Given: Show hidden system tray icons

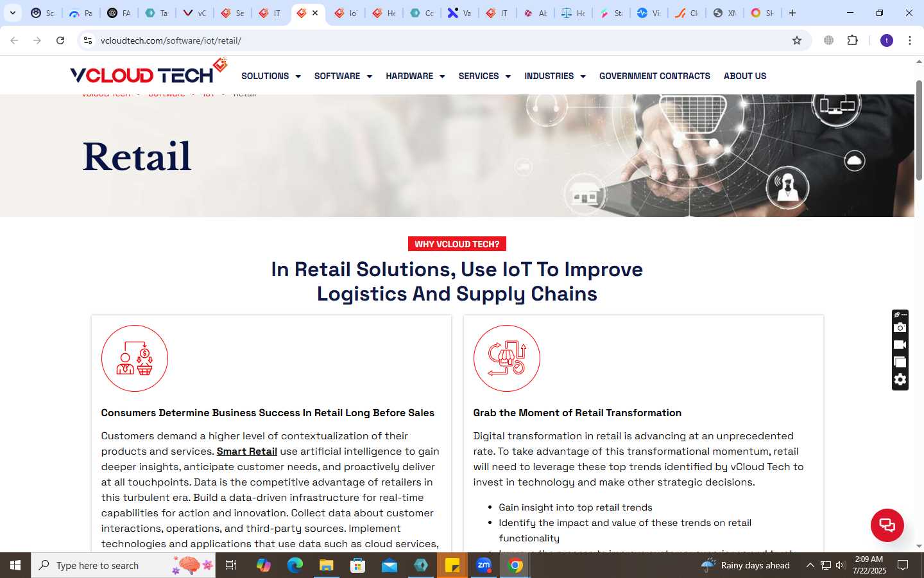Looking at the screenshot, I should click(810, 565).
